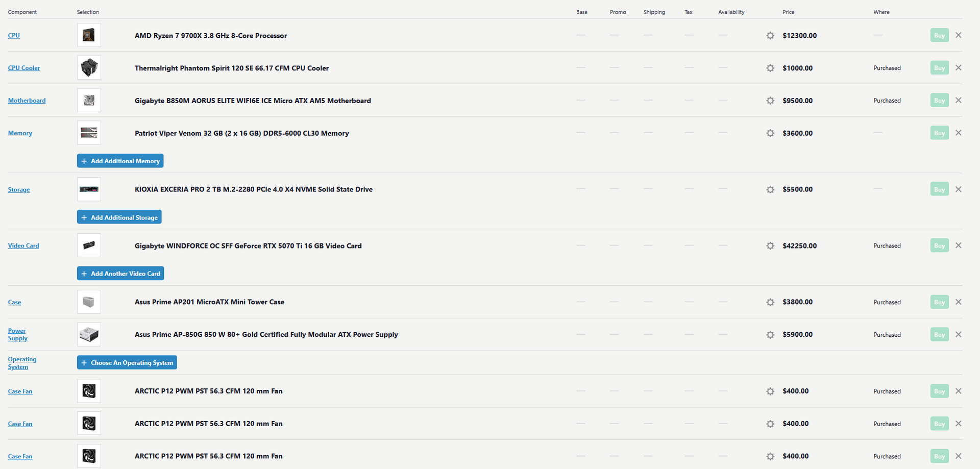The height and width of the screenshot is (469, 980).
Task: Open the gear settings for the Motherboard row
Action: [x=770, y=101]
